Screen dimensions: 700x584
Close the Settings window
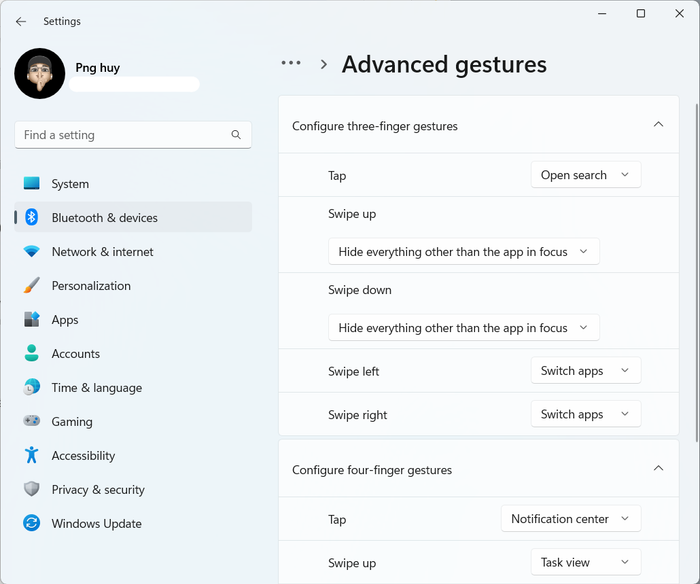click(679, 13)
